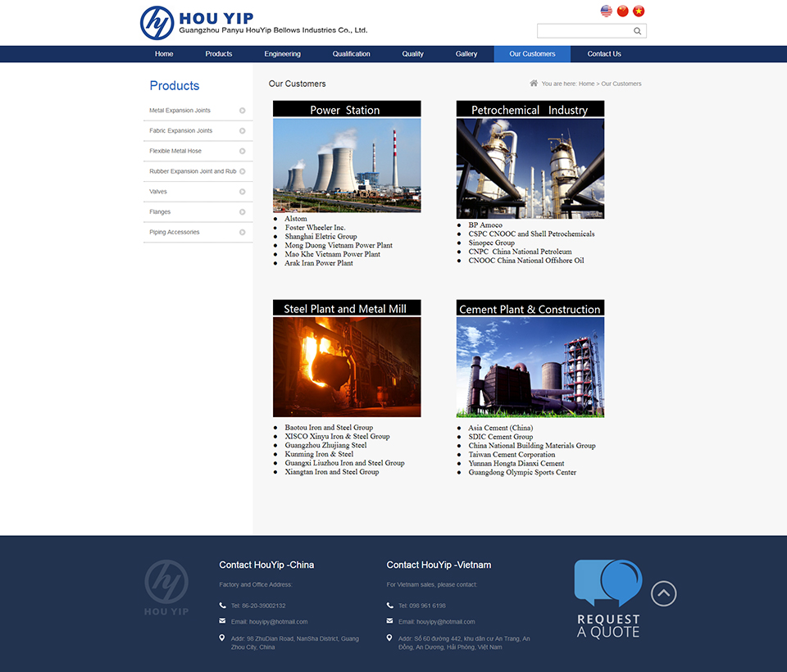
Task: Click the China address pin icon
Action: (x=222, y=638)
